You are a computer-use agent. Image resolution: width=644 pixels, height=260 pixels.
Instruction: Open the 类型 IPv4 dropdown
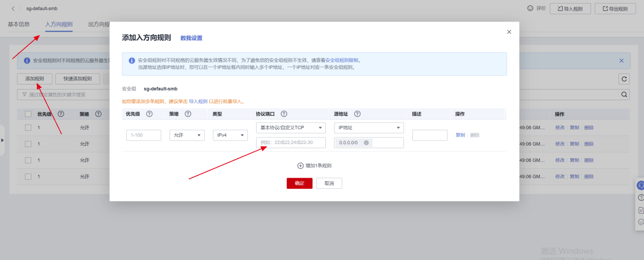pyautogui.click(x=230, y=135)
